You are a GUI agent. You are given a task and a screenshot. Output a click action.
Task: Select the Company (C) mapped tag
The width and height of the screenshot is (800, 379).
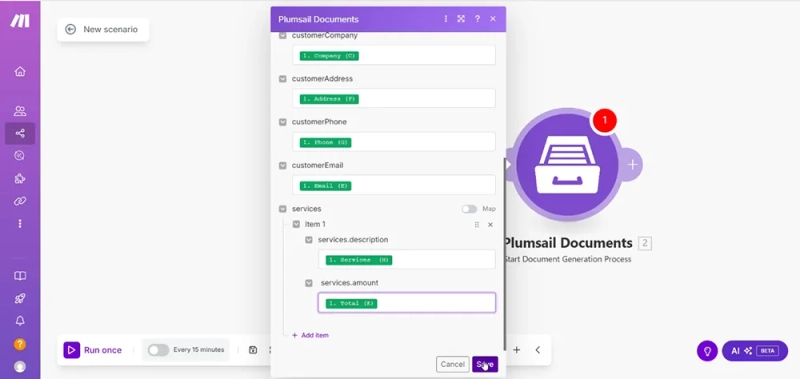[329, 56]
